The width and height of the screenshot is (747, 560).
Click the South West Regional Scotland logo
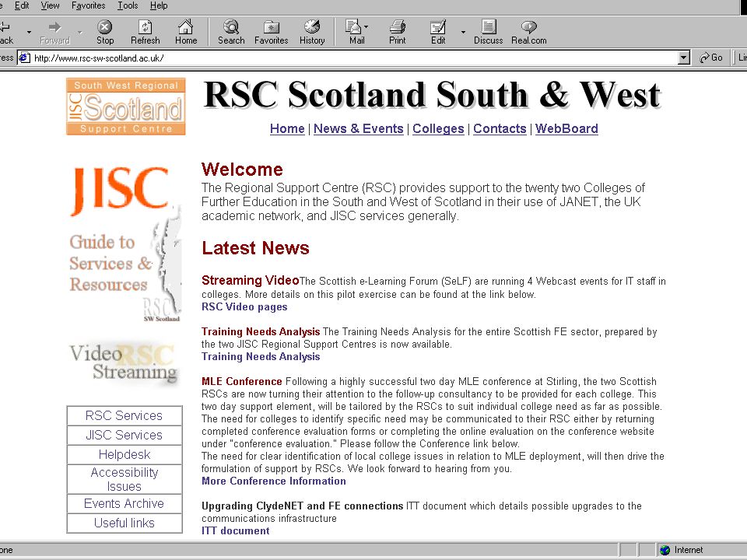tap(126, 107)
